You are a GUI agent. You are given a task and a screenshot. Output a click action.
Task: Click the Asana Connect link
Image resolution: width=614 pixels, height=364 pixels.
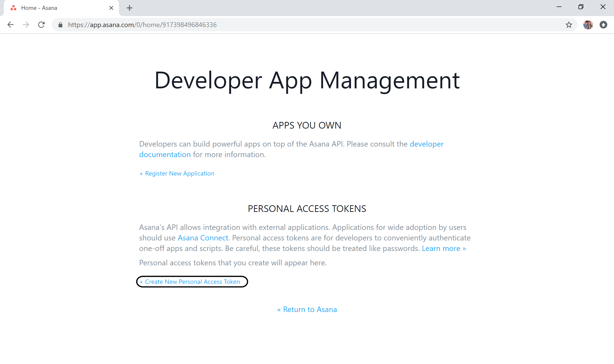click(x=203, y=238)
